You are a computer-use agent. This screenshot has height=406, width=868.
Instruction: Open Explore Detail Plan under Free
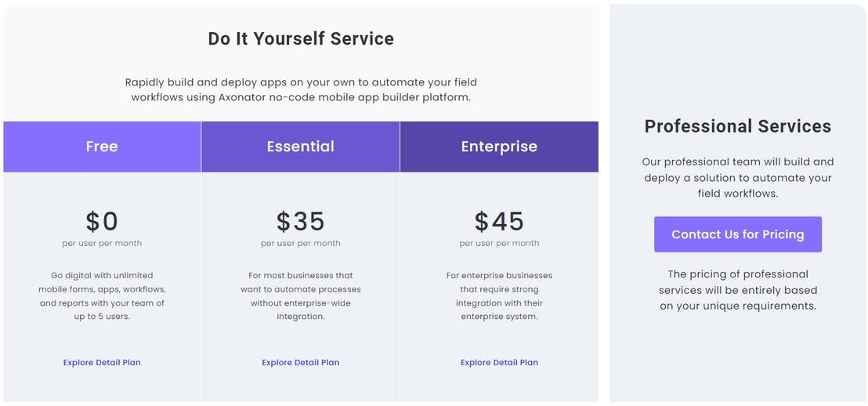click(x=102, y=363)
